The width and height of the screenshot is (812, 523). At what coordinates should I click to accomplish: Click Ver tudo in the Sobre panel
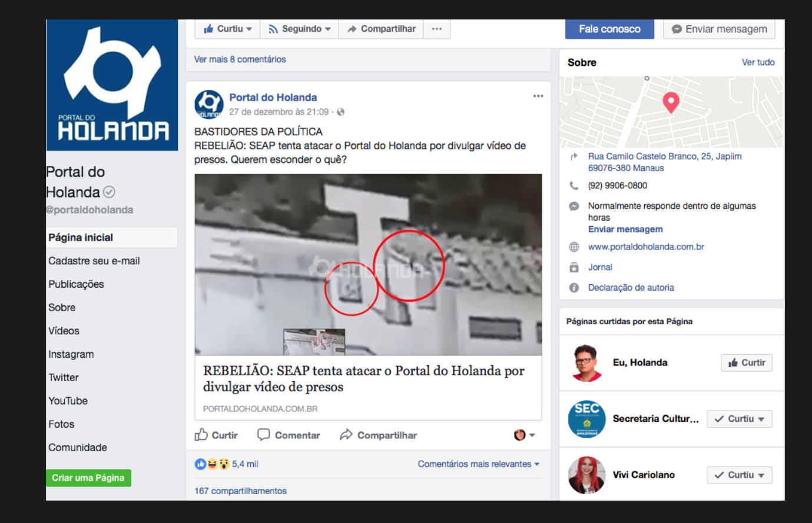coord(758,62)
